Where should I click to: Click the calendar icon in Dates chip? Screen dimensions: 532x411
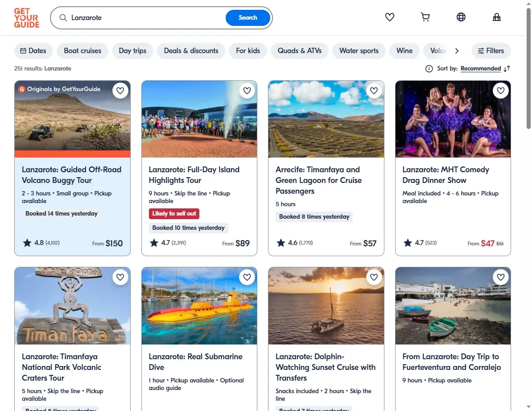pyautogui.click(x=23, y=51)
